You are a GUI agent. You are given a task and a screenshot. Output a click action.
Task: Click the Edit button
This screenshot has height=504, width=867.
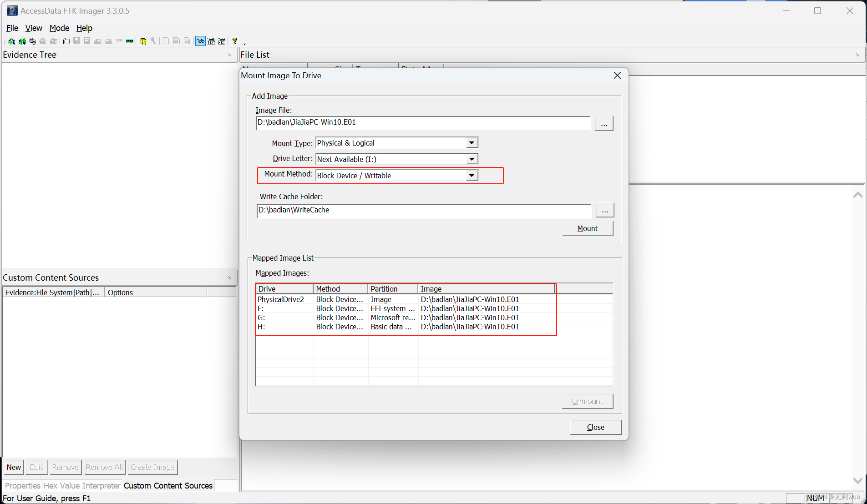tap(36, 468)
